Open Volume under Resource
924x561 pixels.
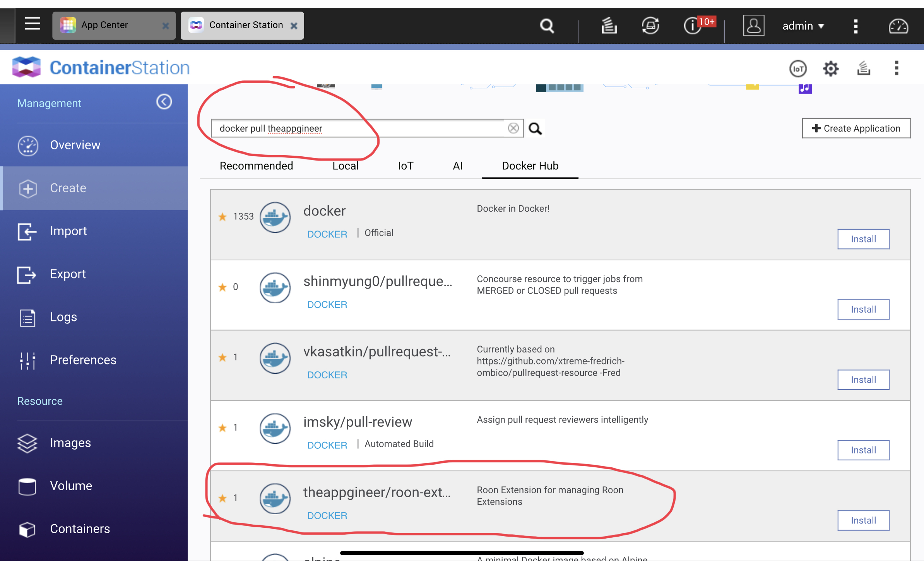coord(94,486)
